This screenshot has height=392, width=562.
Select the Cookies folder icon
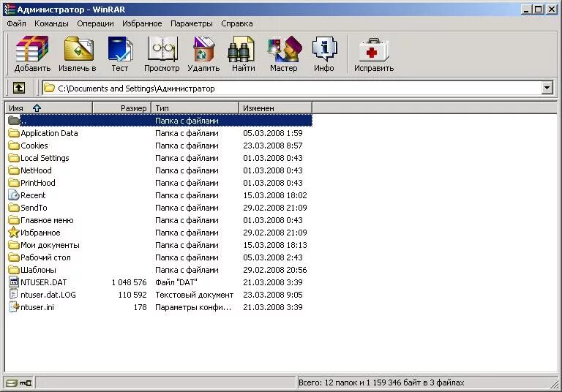14,146
